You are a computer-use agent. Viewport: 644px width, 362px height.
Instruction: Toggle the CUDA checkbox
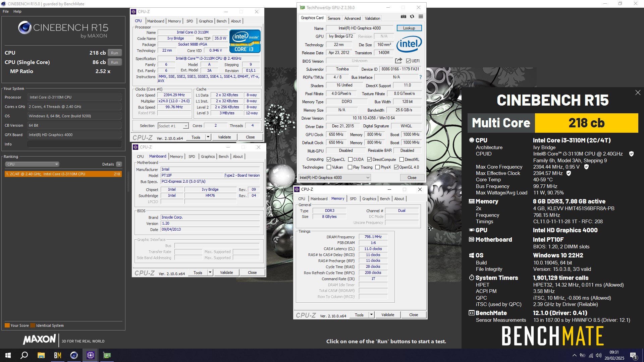pos(350,160)
